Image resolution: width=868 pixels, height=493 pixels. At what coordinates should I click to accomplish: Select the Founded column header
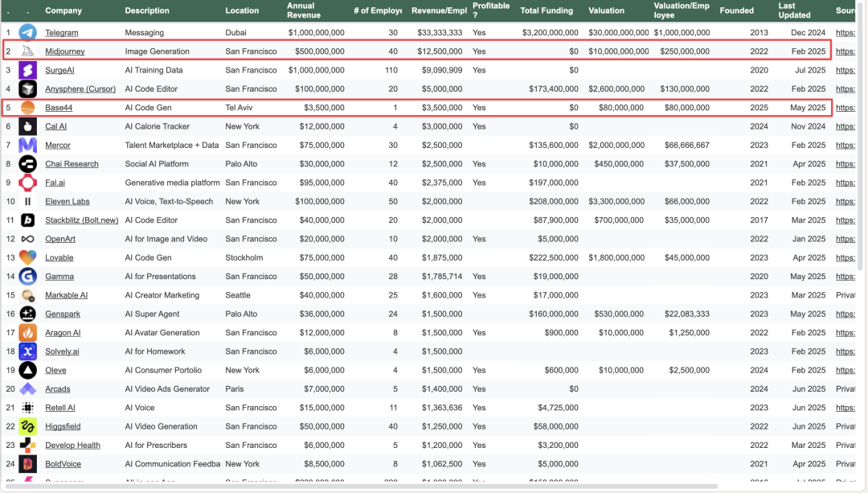[736, 10]
